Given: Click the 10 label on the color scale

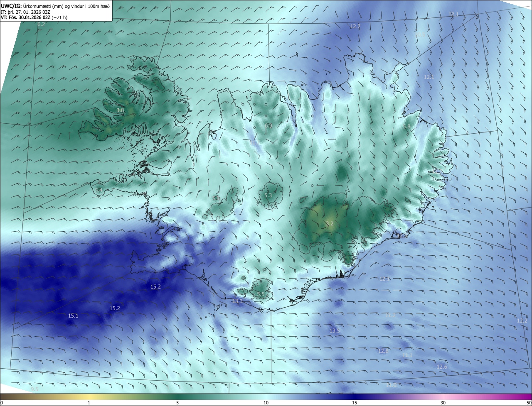Looking at the screenshot, I should [x=266, y=403].
